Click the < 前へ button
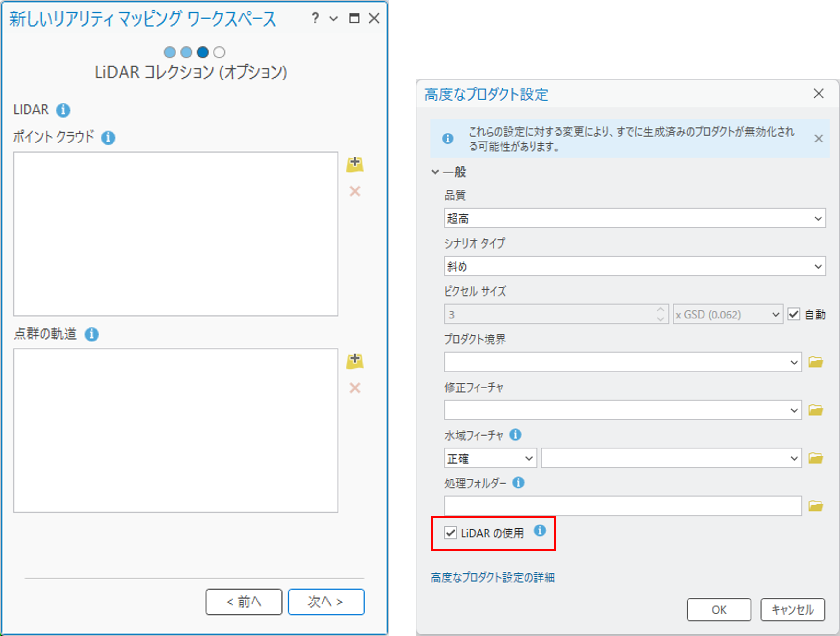The width and height of the screenshot is (840, 636). click(x=244, y=602)
